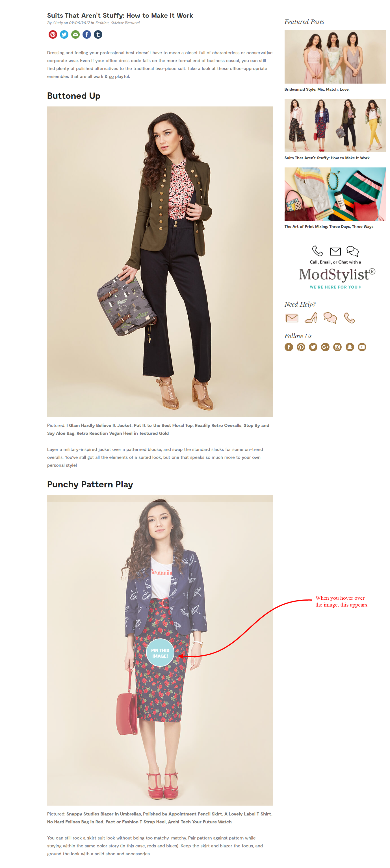Click Need Help phone icon
Image resolution: width=390 pixels, height=868 pixels.
[349, 317]
